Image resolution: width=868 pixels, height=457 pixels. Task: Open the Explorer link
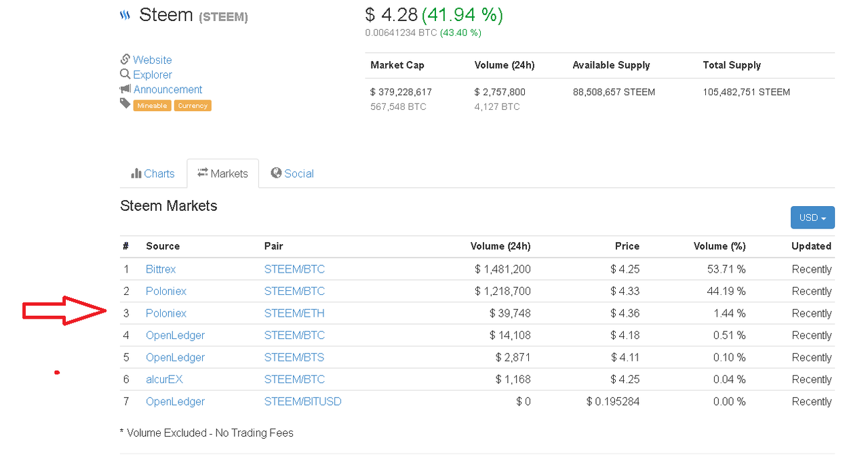tap(153, 75)
